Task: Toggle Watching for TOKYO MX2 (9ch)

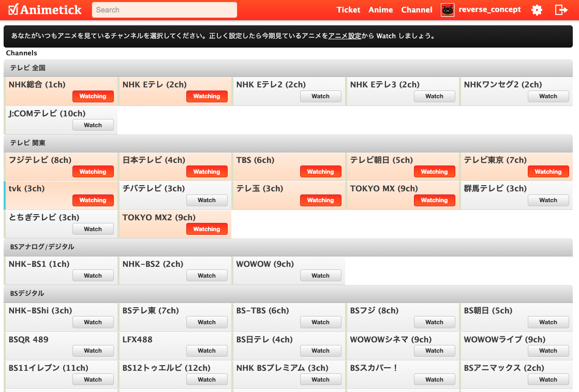Action: coord(207,229)
